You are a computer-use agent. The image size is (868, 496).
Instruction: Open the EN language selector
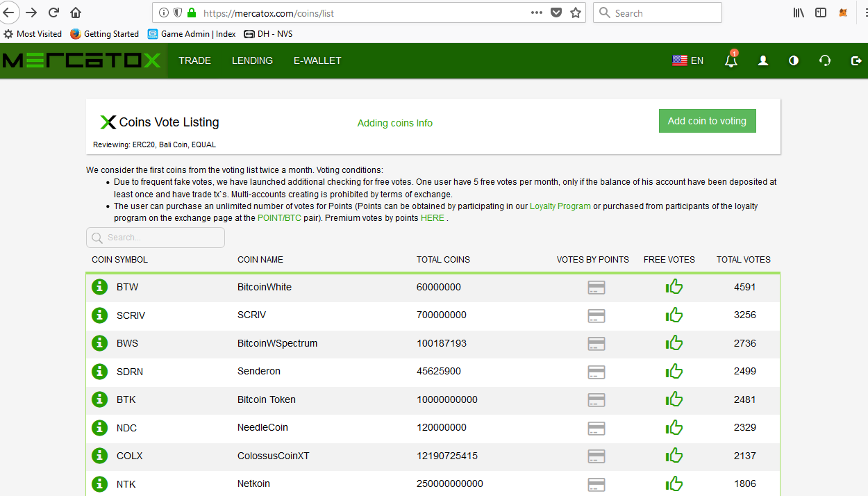687,61
